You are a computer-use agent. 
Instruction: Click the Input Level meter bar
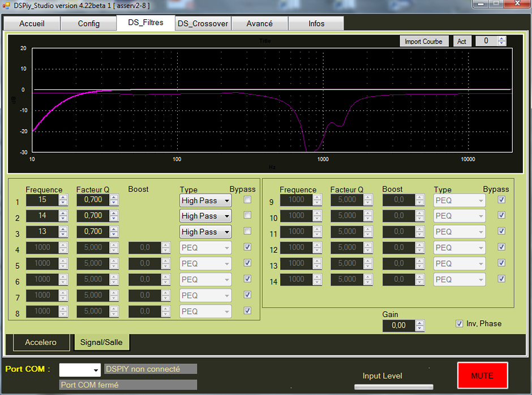(393, 387)
